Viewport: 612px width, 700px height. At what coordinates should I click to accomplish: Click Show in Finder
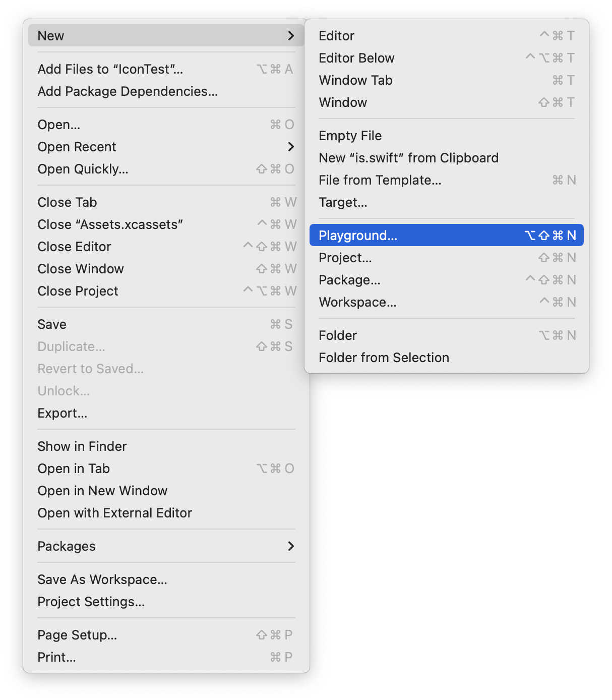(x=82, y=446)
